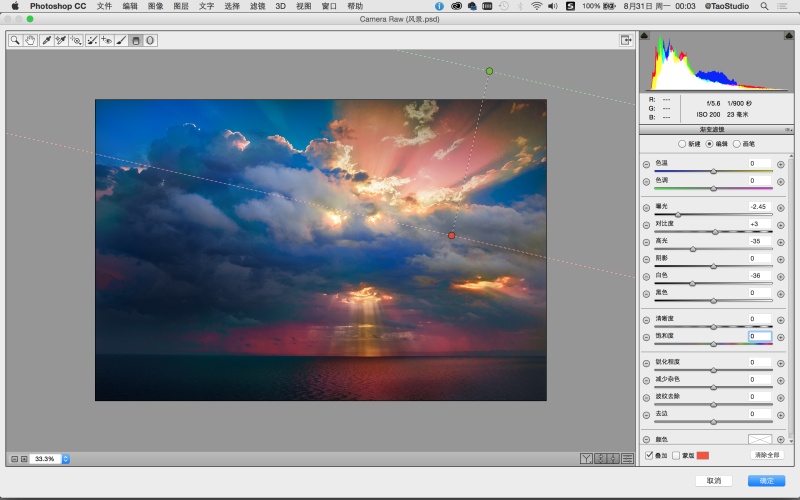Click the 清除全部 button
The image size is (800, 500).
[767, 455]
